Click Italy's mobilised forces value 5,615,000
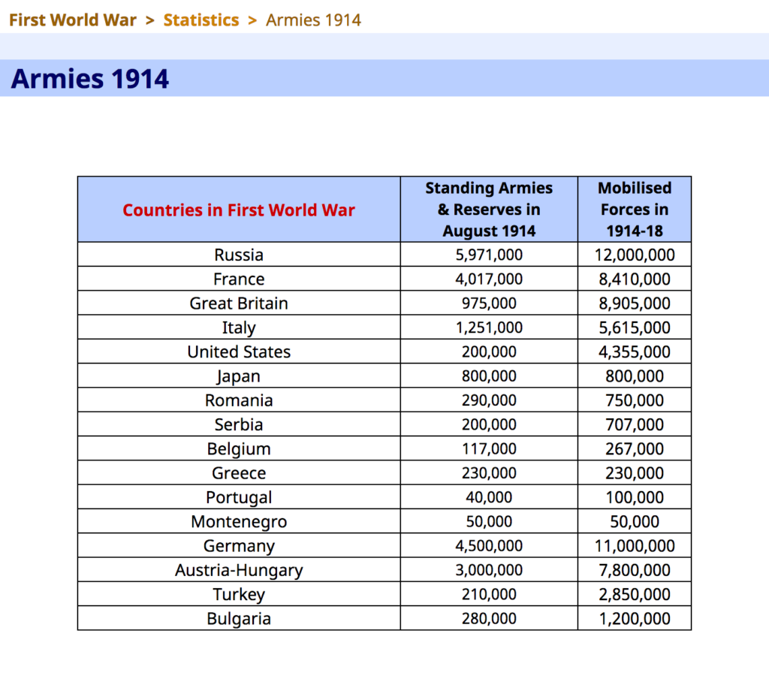Viewport: 769px width, 700px height. pyautogui.click(x=635, y=327)
